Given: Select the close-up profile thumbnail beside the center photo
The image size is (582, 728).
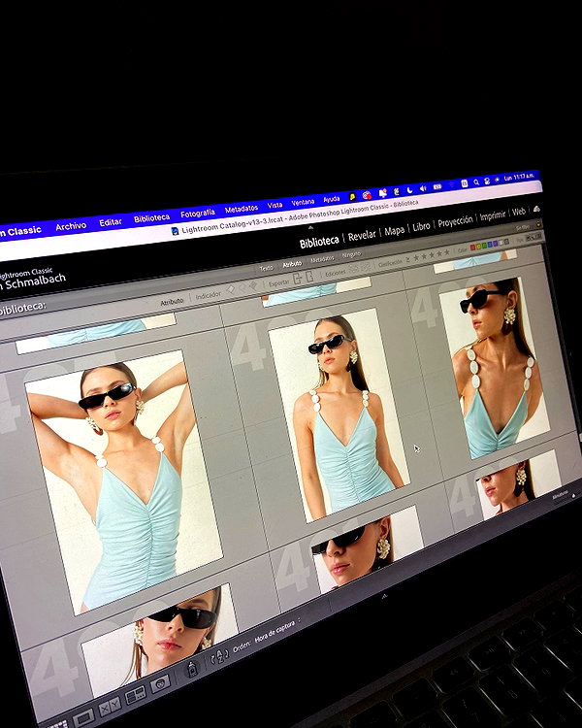Looking at the screenshot, I should point(495,369).
